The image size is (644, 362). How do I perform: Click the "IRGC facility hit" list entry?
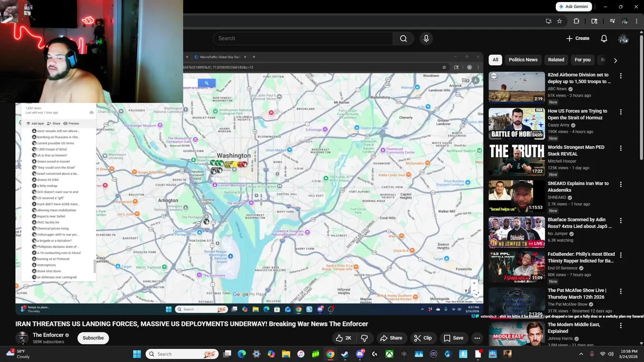tap(48, 222)
